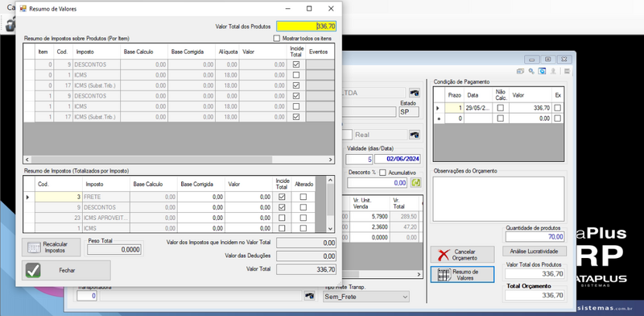Click Imposto header in totalized table

(x=106, y=185)
